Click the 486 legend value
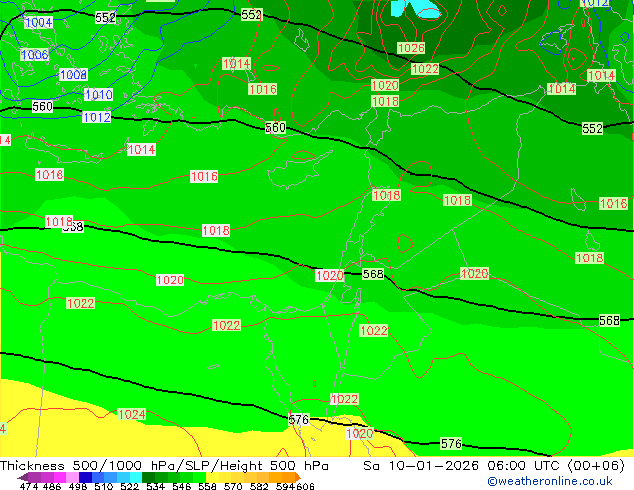 (52, 486)
